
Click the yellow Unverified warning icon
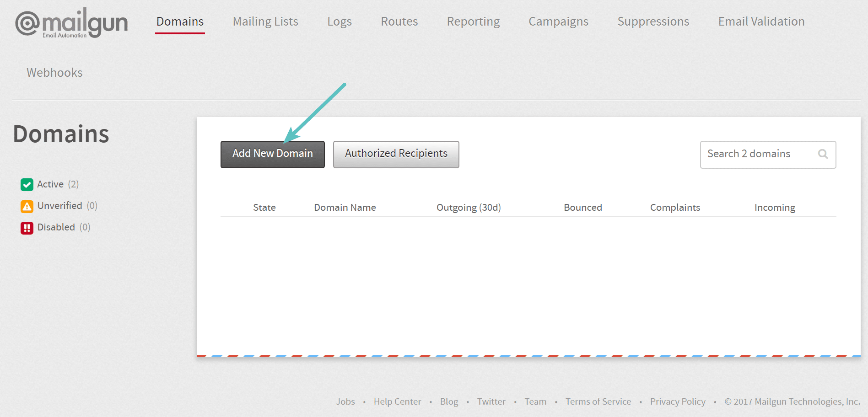[x=27, y=206]
